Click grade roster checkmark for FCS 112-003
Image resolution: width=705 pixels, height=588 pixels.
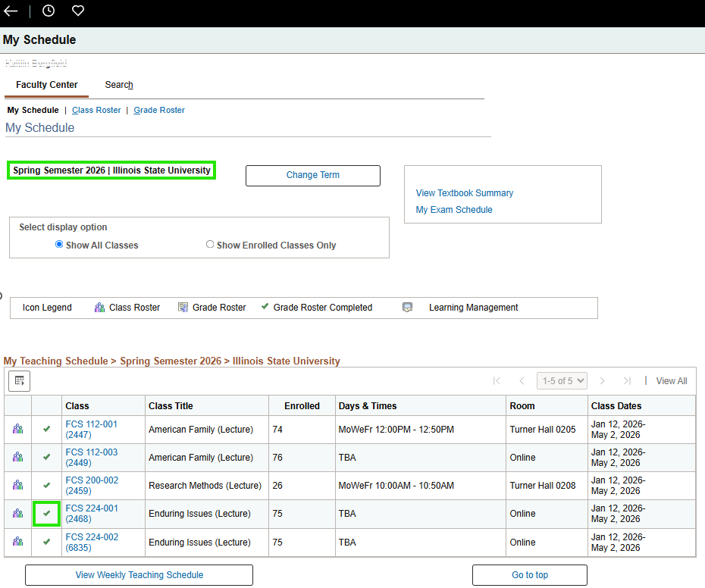(47, 457)
